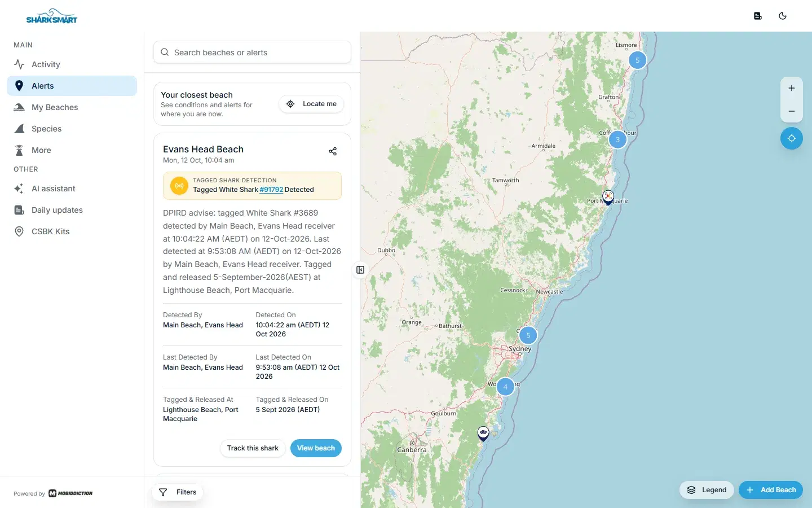Zoom in on the map

[x=792, y=88]
